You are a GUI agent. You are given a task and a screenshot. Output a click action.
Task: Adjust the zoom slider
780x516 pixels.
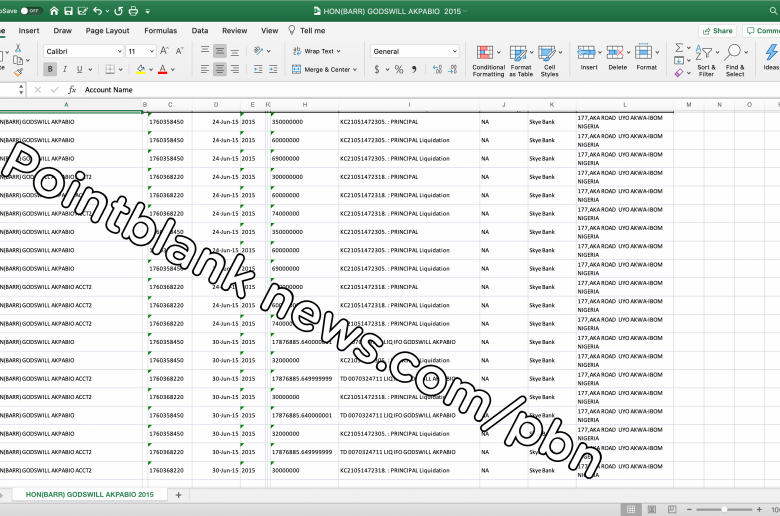pos(724,510)
